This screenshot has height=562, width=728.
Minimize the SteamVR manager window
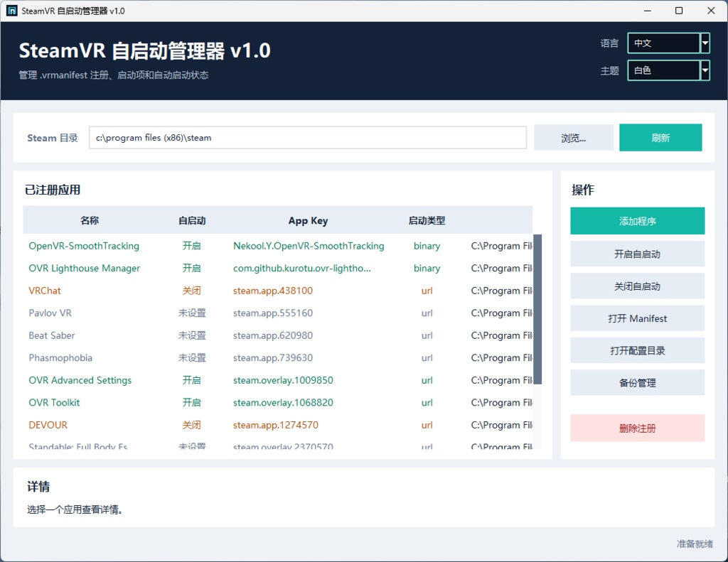click(648, 11)
